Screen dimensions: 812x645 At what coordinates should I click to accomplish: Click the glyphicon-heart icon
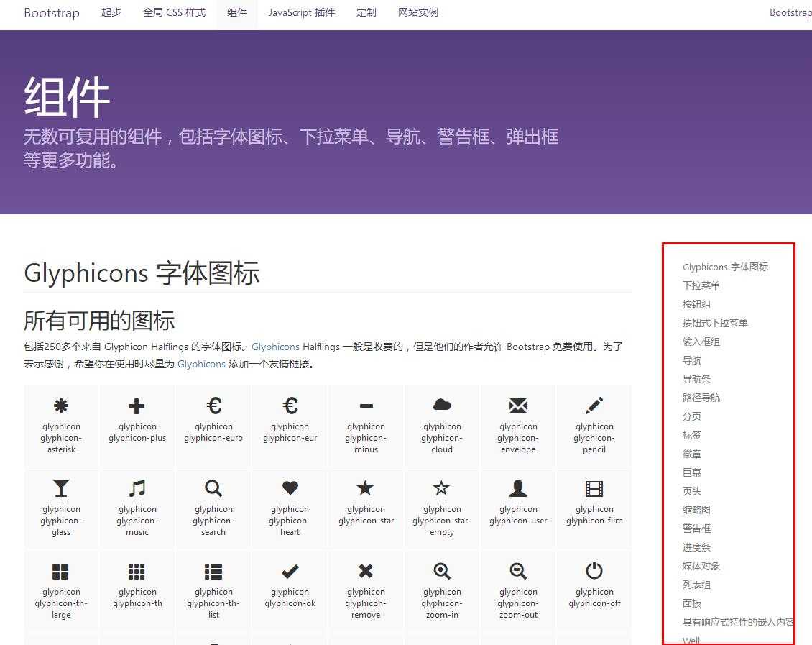tap(290, 488)
